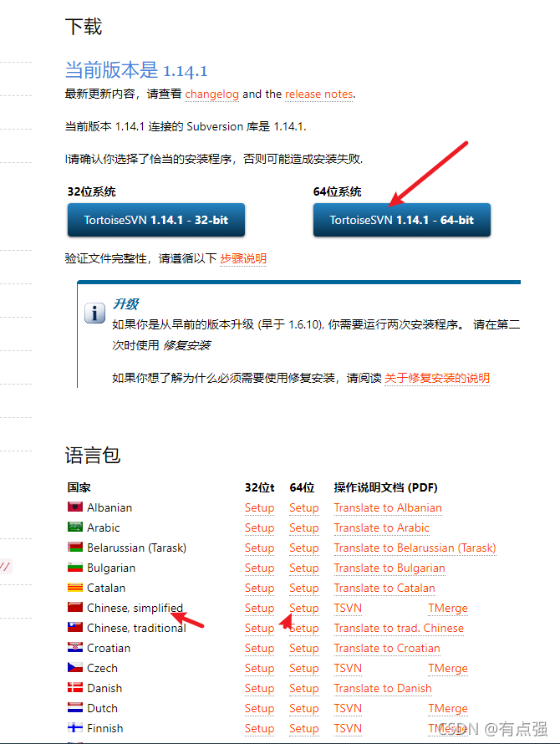
Task: Open the changelog link
Action: point(211,94)
